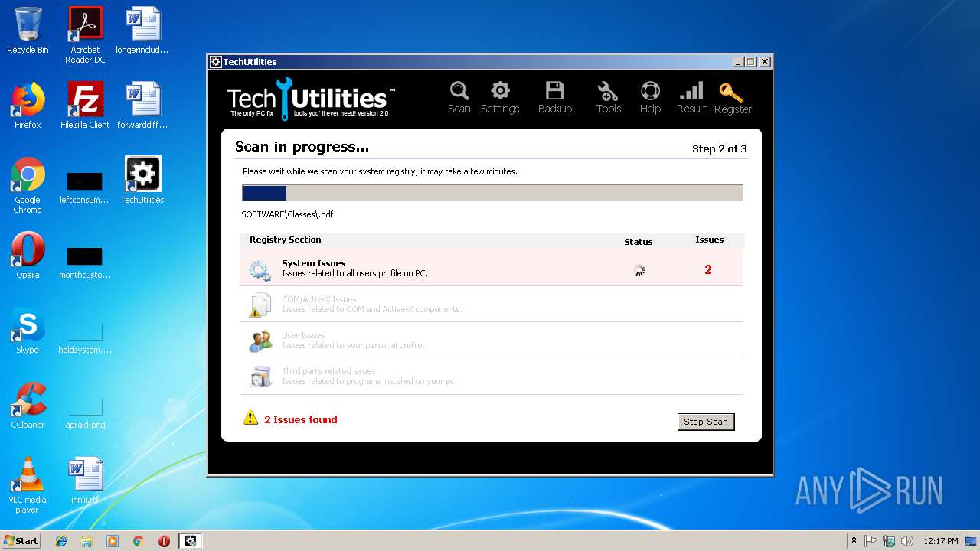The width and height of the screenshot is (980, 551).
Task: Open the Settings gear in TechUtilities
Action: (x=500, y=97)
